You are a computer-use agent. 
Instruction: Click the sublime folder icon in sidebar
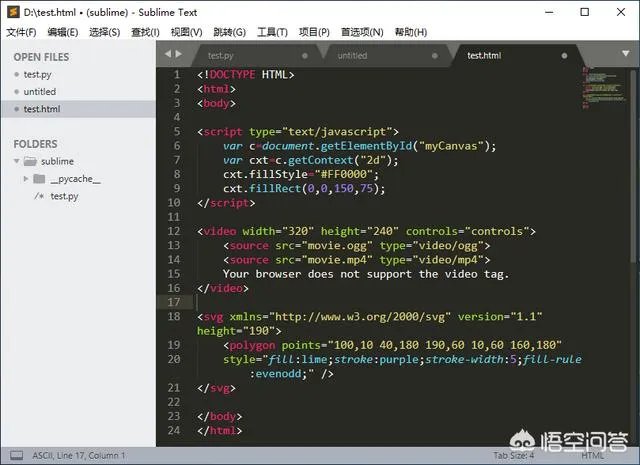[x=30, y=161]
